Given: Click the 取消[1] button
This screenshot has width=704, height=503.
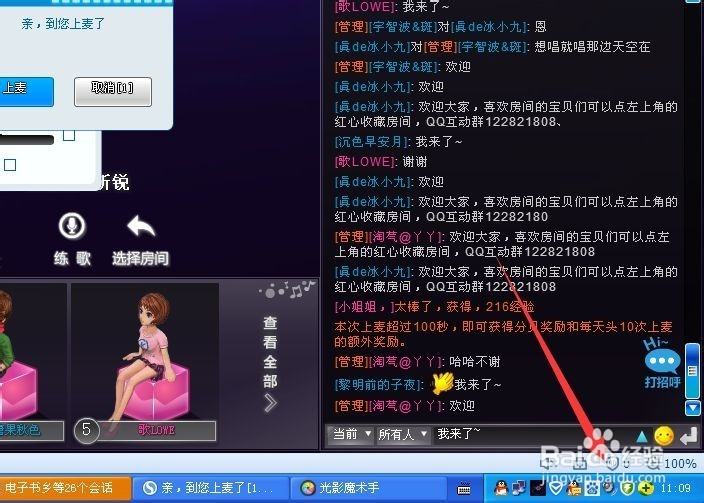Looking at the screenshot, I should coord(113,92).
